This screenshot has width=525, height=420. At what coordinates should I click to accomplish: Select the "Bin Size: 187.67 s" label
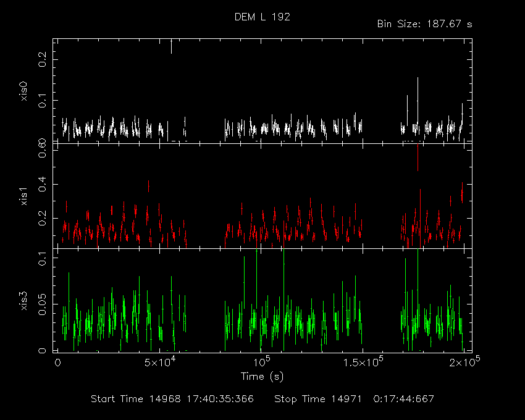point(424,24)
